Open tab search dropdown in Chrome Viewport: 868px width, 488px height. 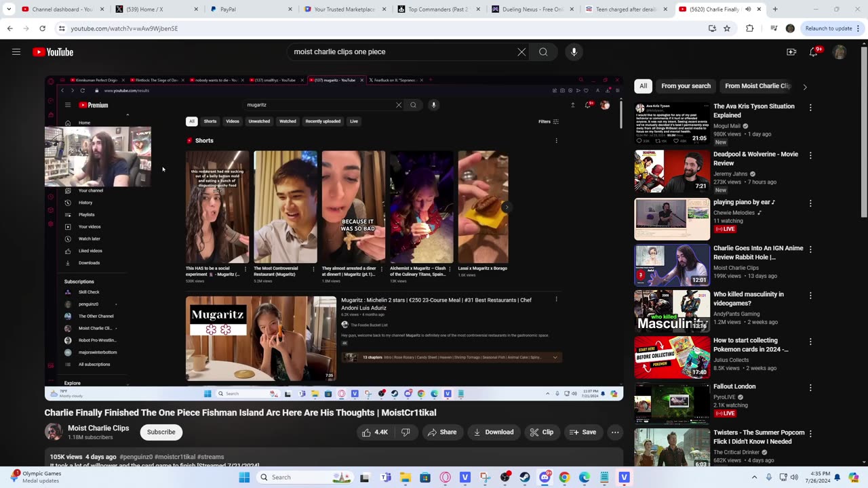click(9, 9)
